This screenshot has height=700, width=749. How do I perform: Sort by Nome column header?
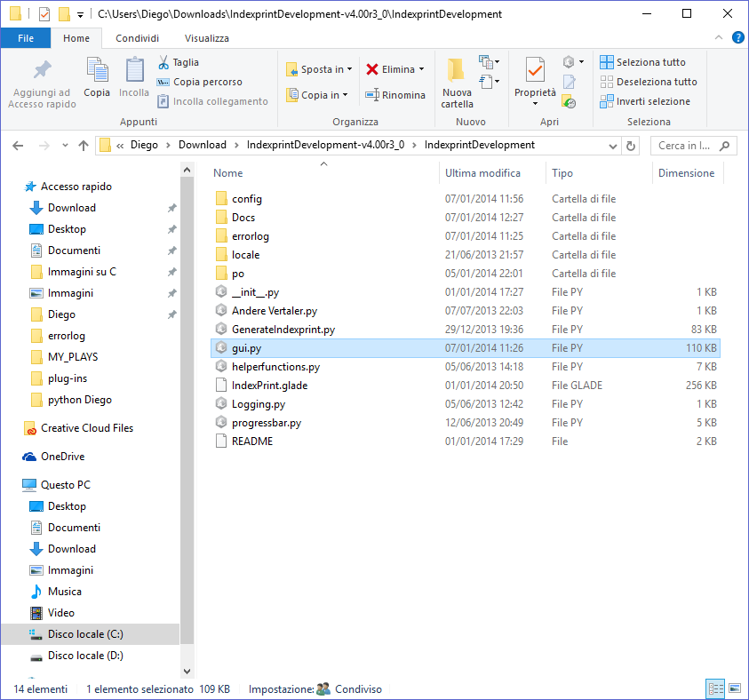point(227,173)
